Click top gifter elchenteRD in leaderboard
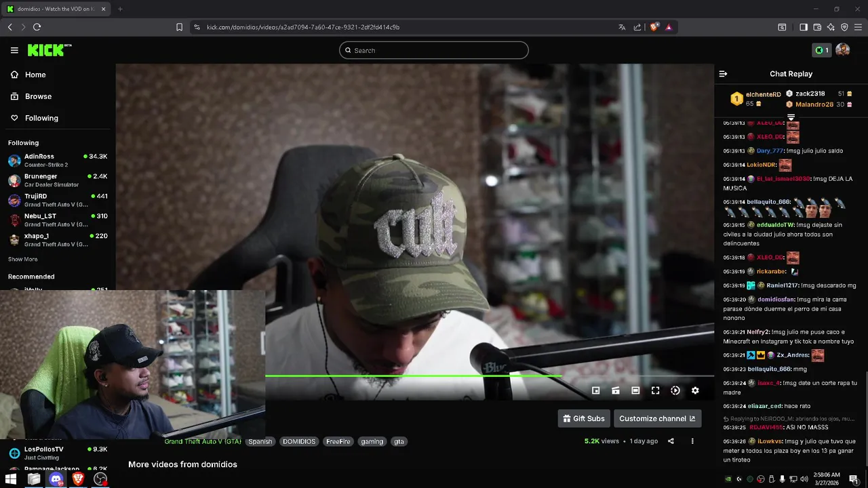 click(x=764, y=94)
